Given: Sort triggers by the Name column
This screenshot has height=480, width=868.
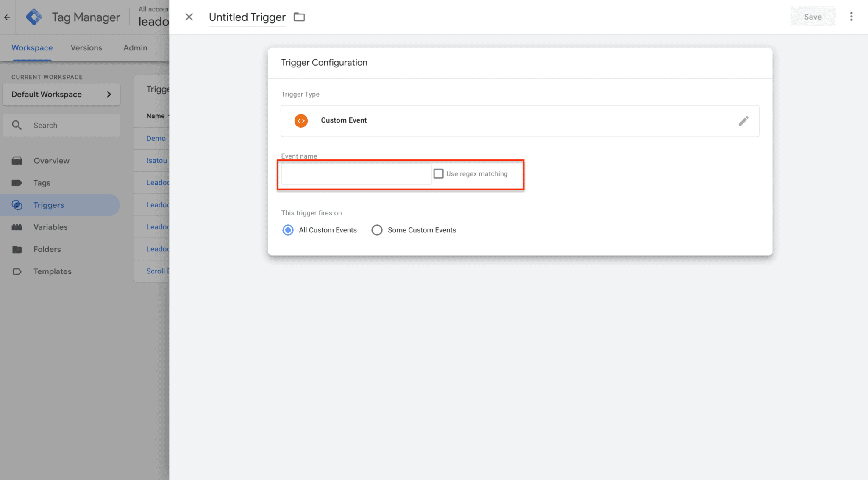Looking at the screenshot, I should tap(156, 115).
